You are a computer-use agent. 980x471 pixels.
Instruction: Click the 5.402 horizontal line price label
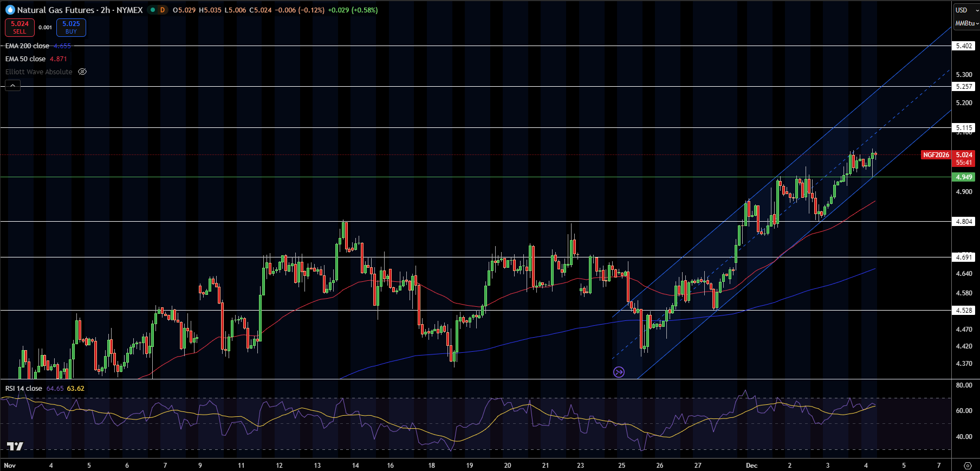tap(964, 46)
